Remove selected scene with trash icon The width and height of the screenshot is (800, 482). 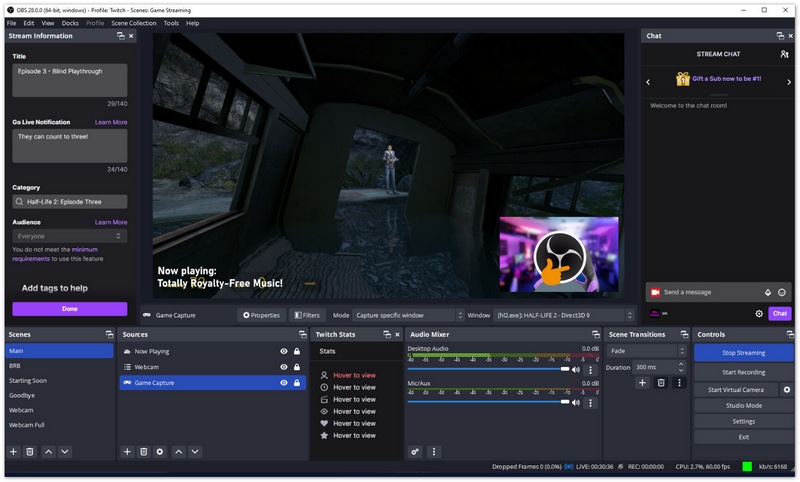pyautogui.click(x=30, y=452)
